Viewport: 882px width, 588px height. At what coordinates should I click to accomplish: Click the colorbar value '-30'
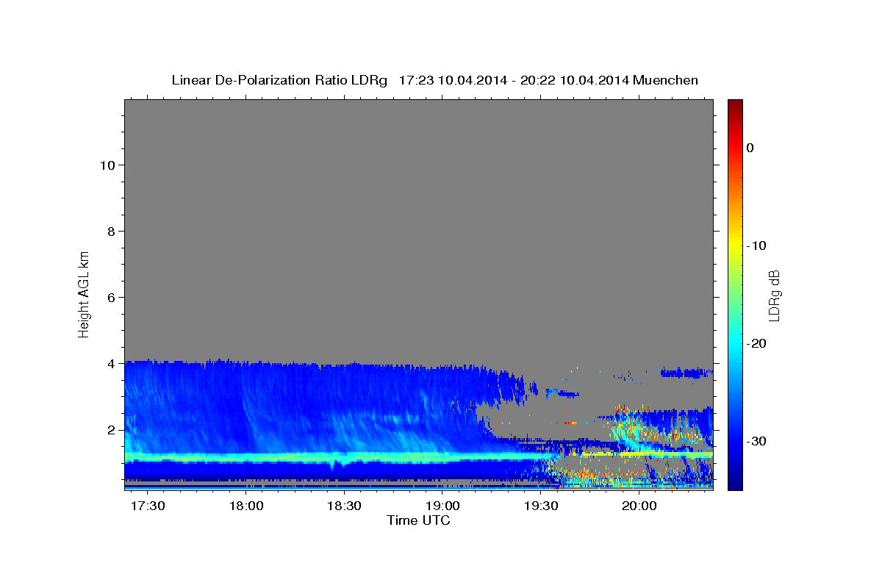pos(757,441)
